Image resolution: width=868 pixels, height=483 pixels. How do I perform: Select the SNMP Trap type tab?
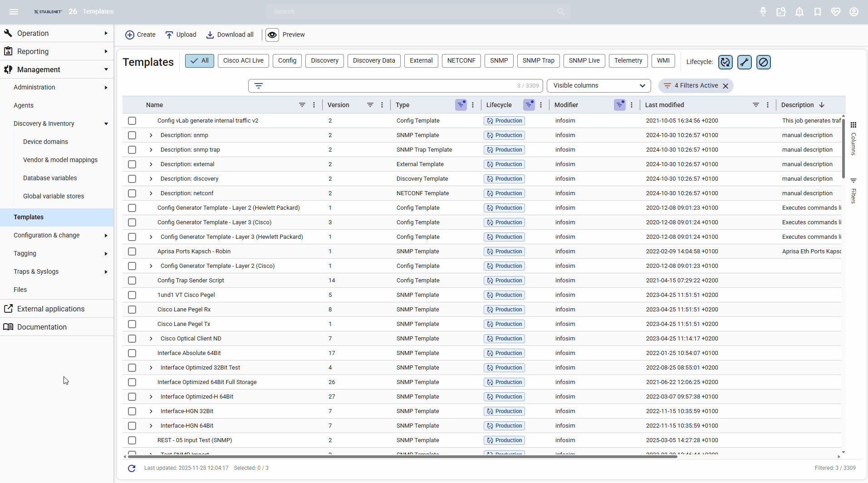tap(538, 61)
